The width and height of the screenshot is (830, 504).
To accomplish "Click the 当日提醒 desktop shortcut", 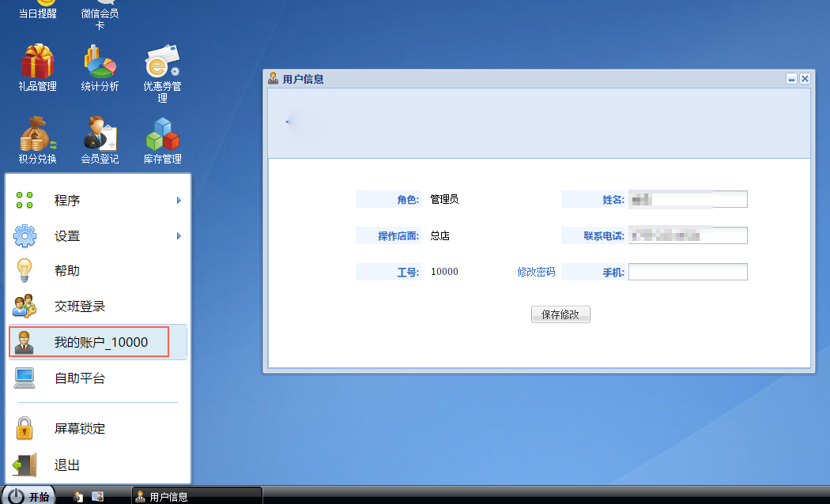I will [x=37, y=9].
